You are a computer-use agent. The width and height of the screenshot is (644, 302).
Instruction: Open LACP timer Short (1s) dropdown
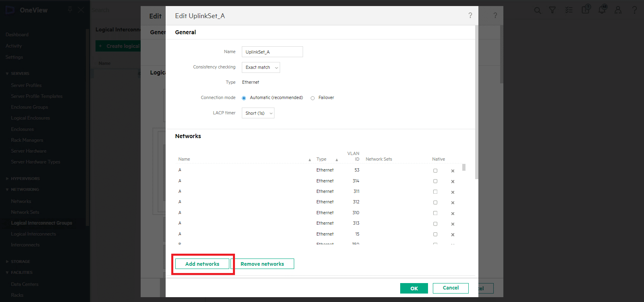point(258,113)
